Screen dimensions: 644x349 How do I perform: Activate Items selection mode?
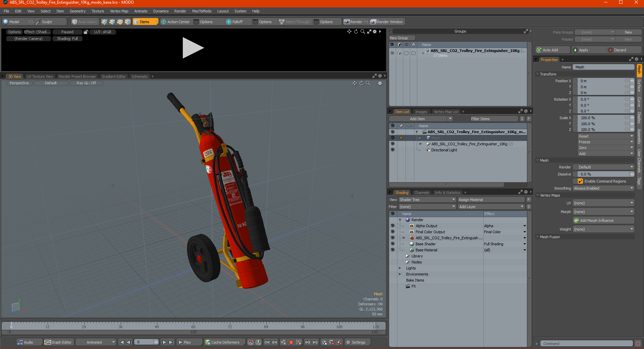tap(145, 22)
